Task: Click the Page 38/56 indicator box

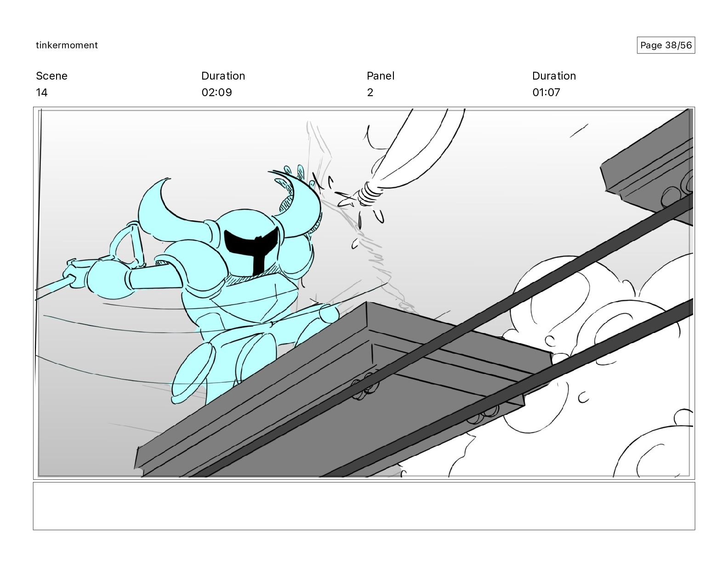Action: click(x=665, y=45)
